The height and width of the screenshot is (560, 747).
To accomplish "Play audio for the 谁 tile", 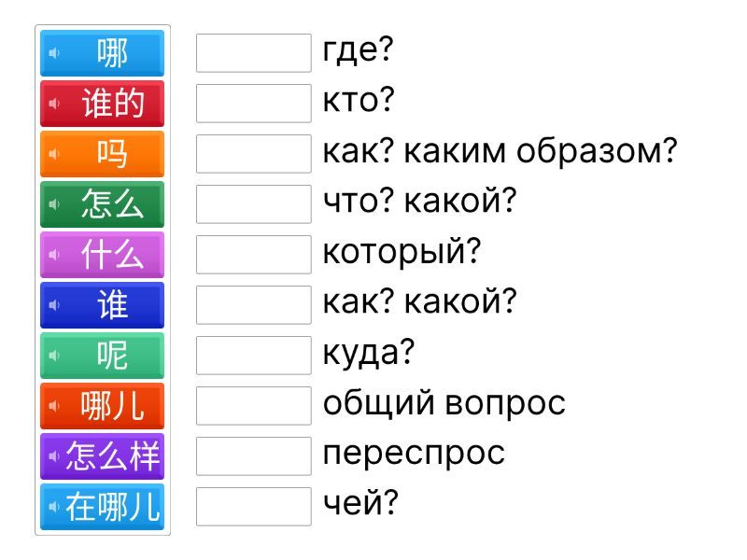I will tap(54, 305).
